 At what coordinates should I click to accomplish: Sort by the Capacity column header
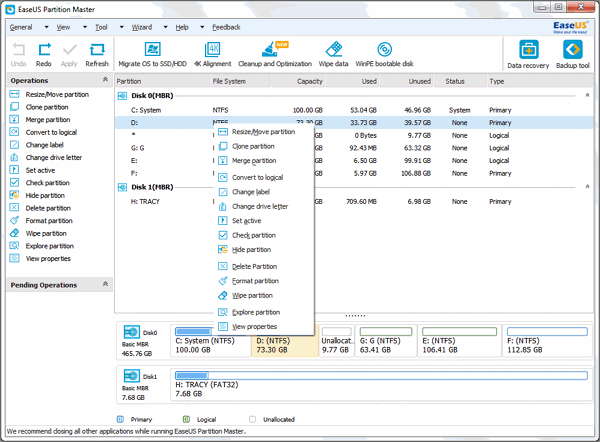(298, 81)
